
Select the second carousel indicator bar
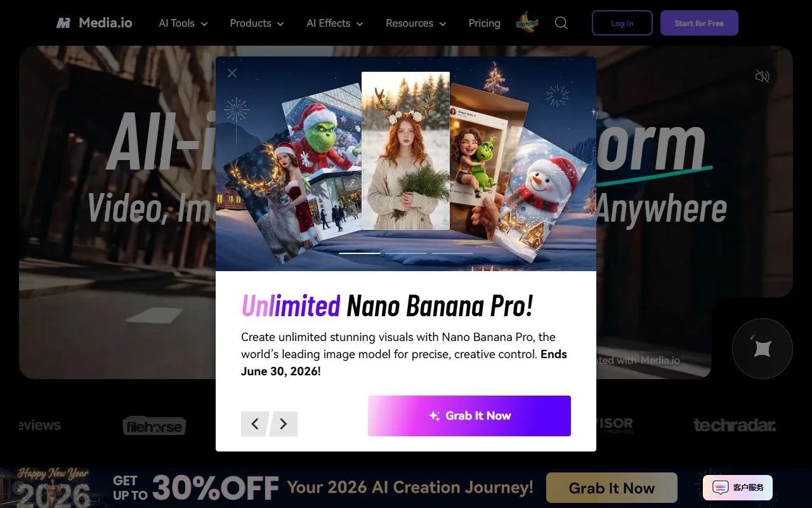(406, 253)
